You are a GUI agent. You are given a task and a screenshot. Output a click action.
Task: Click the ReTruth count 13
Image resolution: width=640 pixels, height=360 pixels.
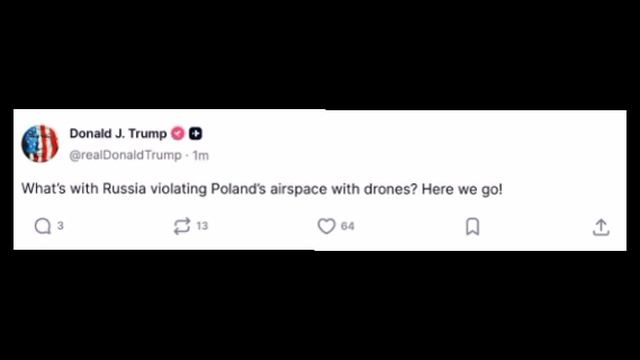[202, 226]
